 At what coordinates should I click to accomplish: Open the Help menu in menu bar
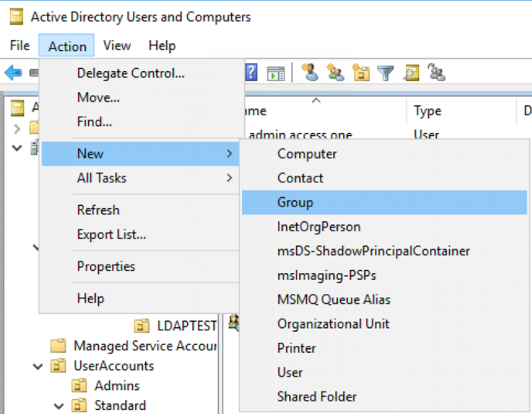[x=162, y=45]
